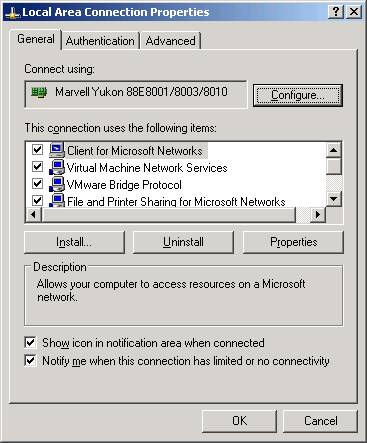Click the horizontal scroll right arrow
The width and height of the screenshot is (367, 443).
pos(318,214)
